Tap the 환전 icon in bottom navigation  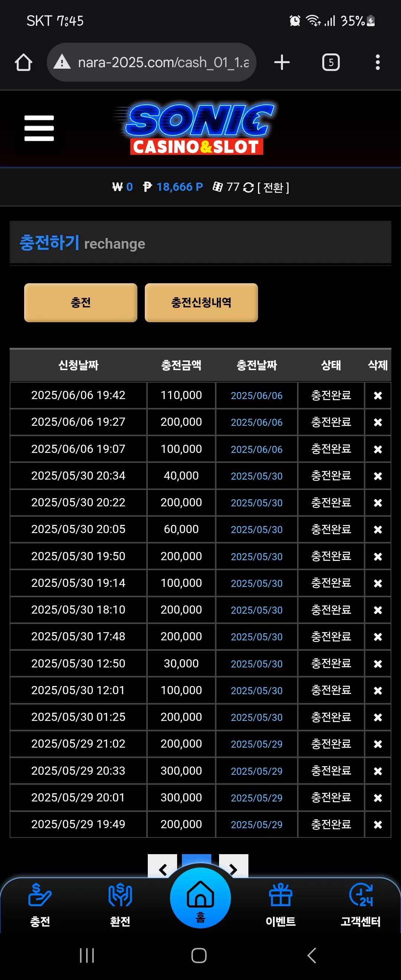(120, 905)
